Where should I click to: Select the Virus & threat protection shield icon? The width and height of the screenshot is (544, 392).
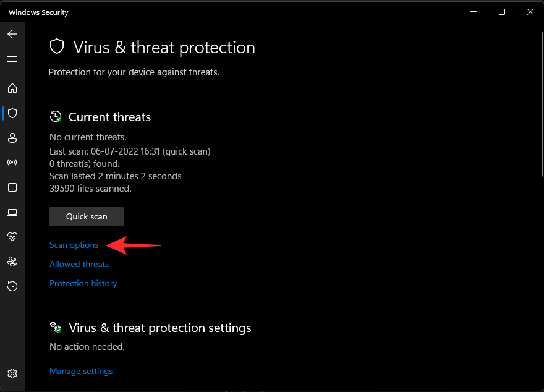pos(12,113)
